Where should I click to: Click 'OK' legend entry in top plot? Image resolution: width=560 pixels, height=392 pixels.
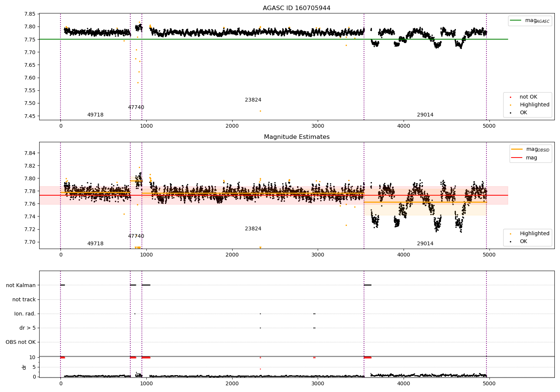click(x=519, y=113)
